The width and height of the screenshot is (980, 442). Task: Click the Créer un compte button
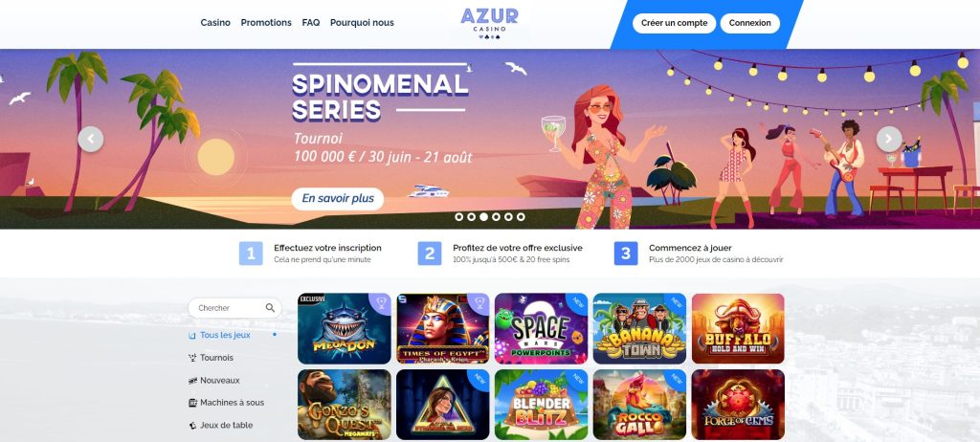pyautogui.click(x=675, y=23)
